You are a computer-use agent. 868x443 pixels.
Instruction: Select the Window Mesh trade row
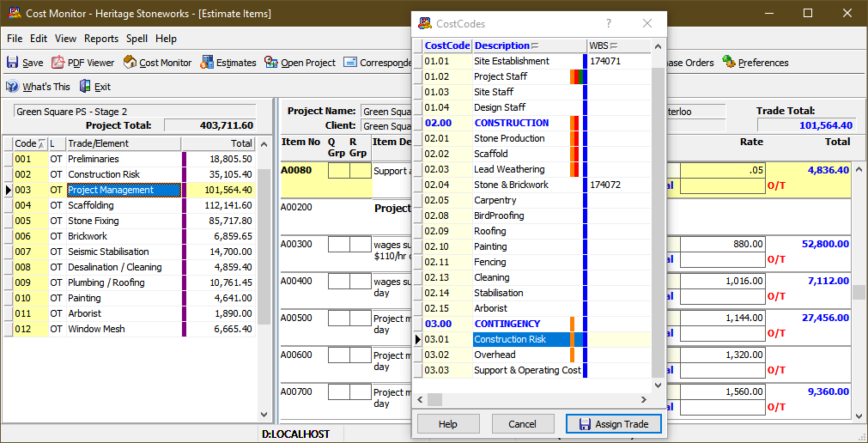129,329
